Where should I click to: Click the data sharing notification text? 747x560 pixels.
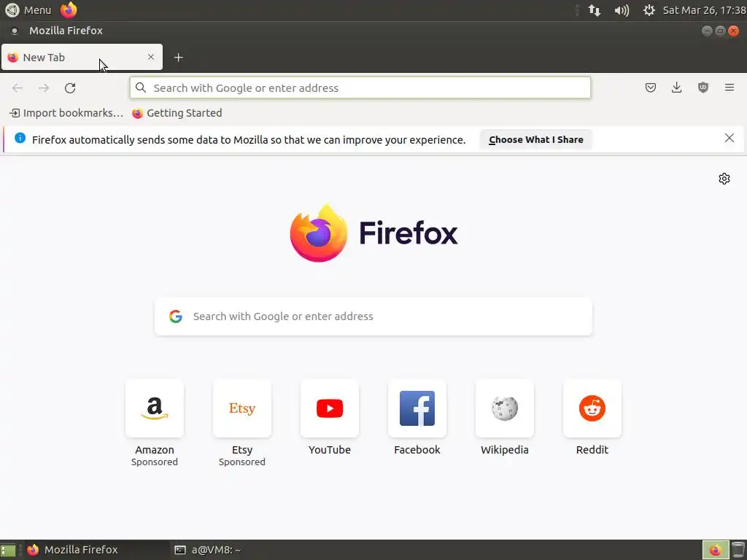249,140
